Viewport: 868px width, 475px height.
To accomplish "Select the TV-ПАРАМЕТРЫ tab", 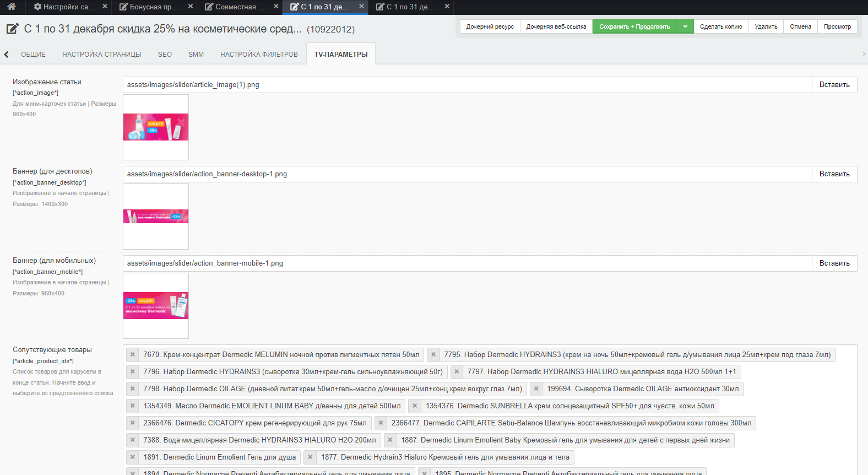I will (341, 55).
